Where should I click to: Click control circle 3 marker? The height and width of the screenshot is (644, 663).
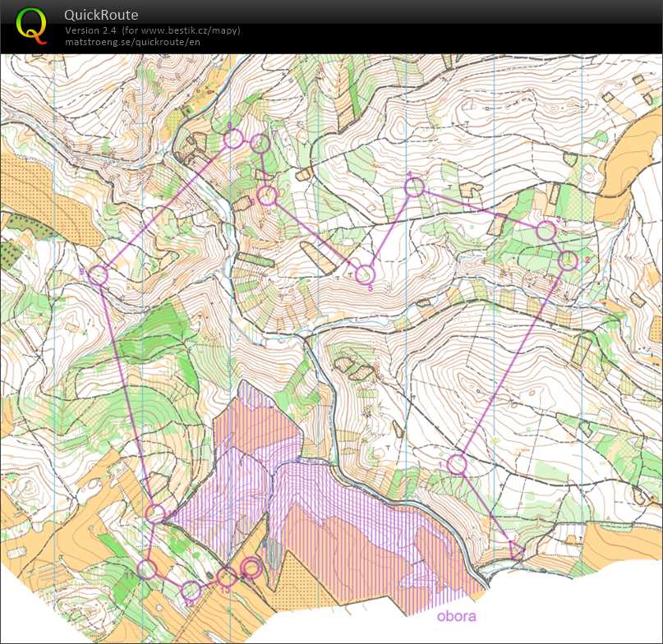click(546, 231)
